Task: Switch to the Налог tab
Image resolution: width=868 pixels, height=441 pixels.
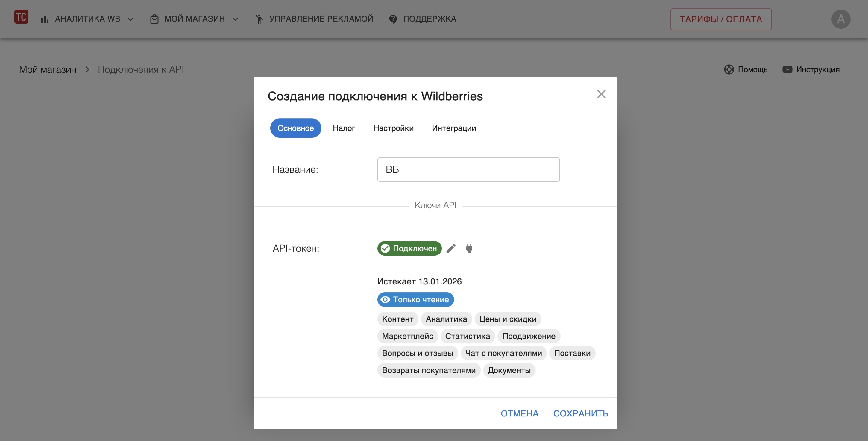Action: tap(344, 128)
